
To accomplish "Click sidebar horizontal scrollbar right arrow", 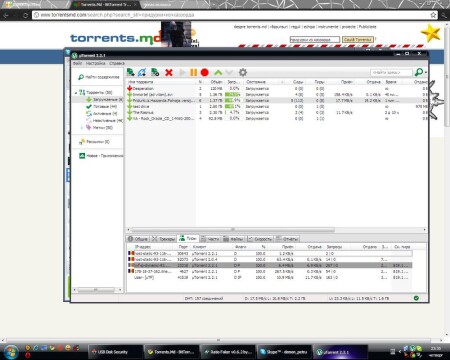I will [x=120, y=290].
